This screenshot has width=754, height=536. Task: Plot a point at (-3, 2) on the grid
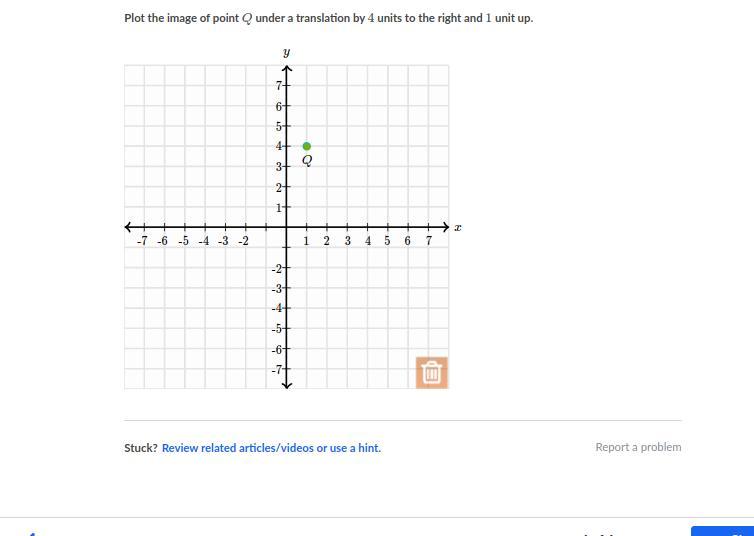click(226, 187)
